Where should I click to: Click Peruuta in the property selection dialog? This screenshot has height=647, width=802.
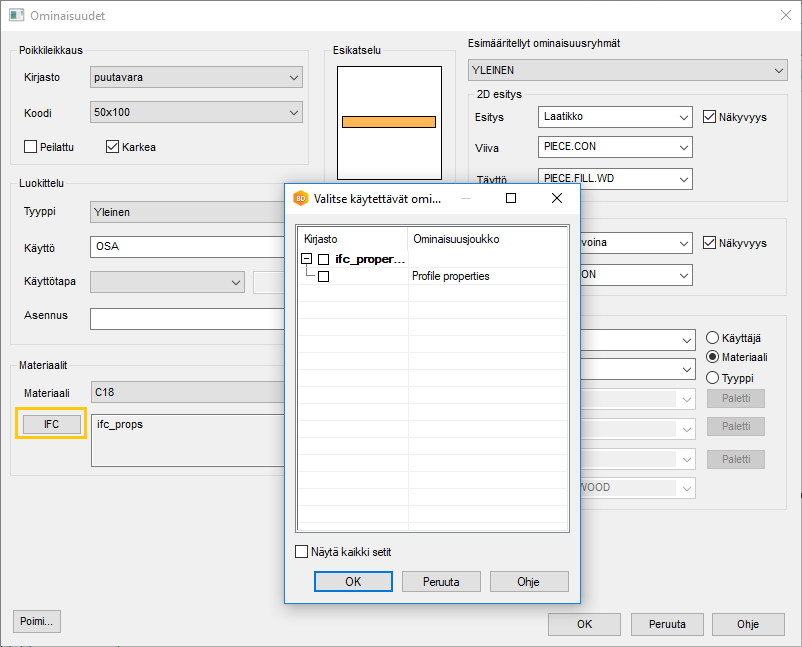(441, 581)
